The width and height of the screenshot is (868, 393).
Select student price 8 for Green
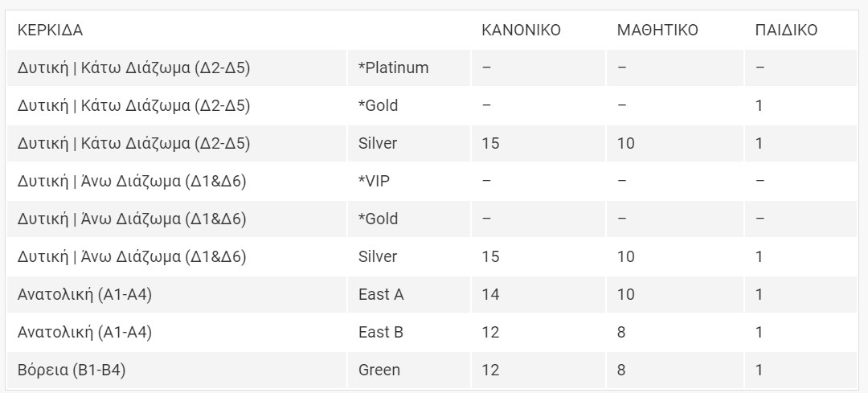tap(621, 370)
